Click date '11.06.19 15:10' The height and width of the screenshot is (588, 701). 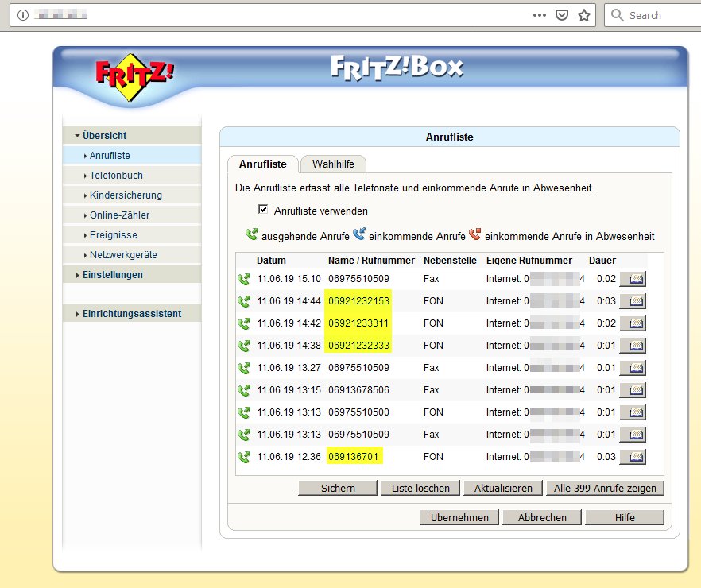coord(289,279)
